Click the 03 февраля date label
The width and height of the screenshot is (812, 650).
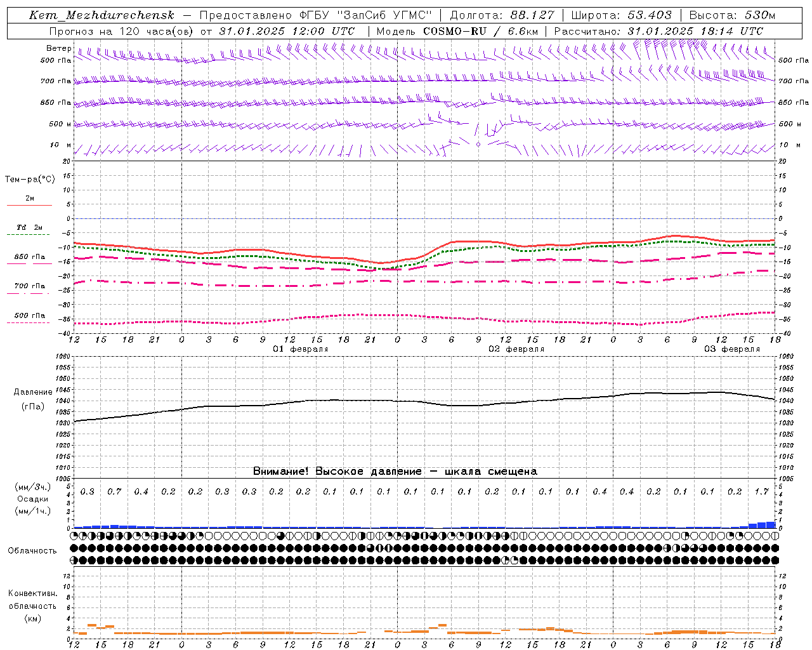coord(731,349)
